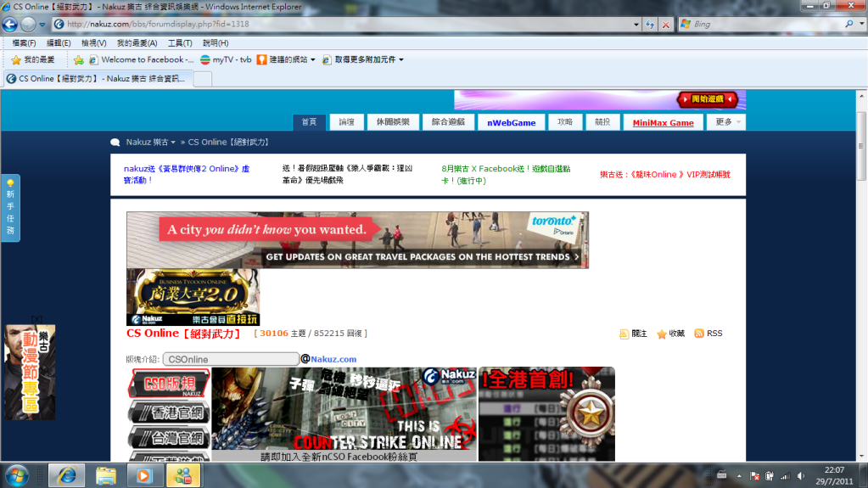Open the 休閒娛樂 navigation tab
Image resolution: width=868 pixels, height=488 pixels.
(x=393, y=122)
